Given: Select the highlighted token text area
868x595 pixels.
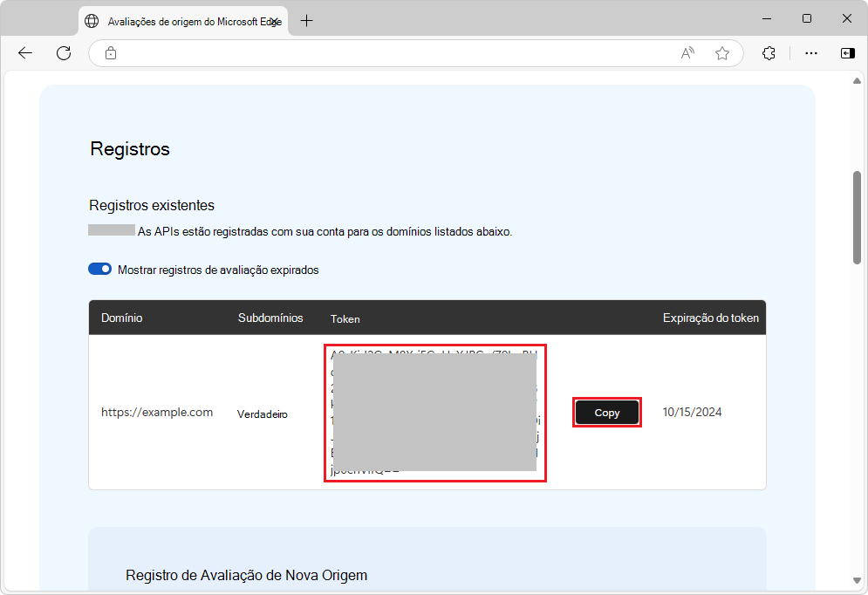Looking at the screenshot, I should click(434, 411).
